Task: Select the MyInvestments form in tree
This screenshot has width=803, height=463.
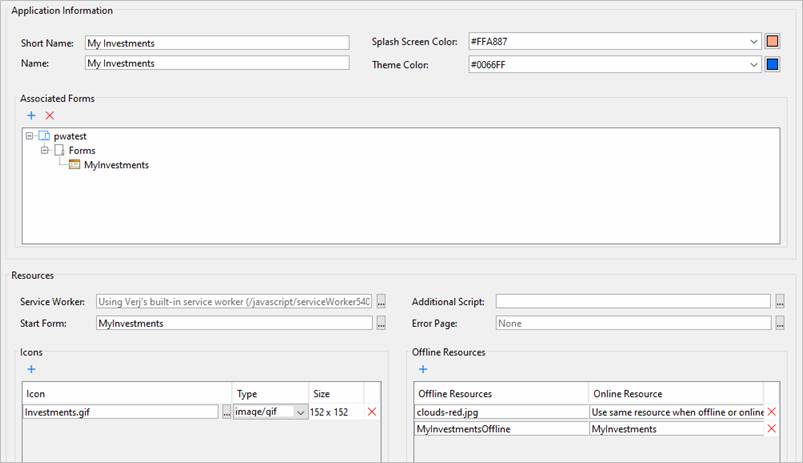Action: (x=115, y=165)
